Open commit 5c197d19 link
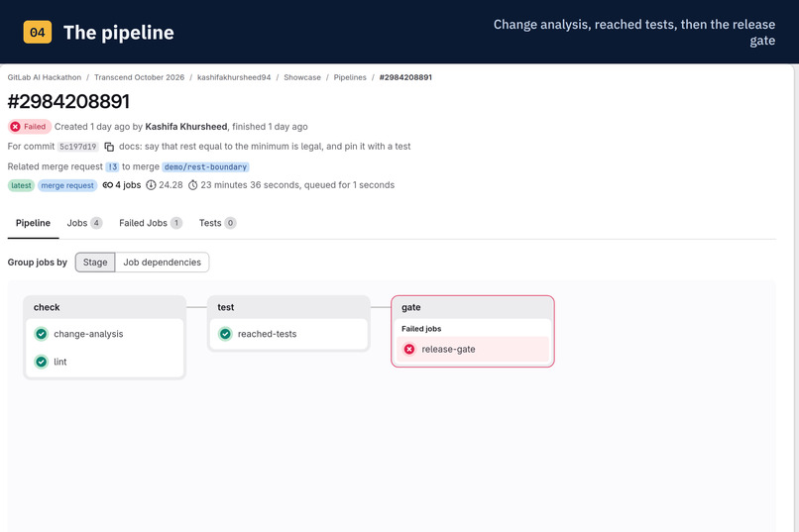Screen dimensions: 799x532 point(78,147)
